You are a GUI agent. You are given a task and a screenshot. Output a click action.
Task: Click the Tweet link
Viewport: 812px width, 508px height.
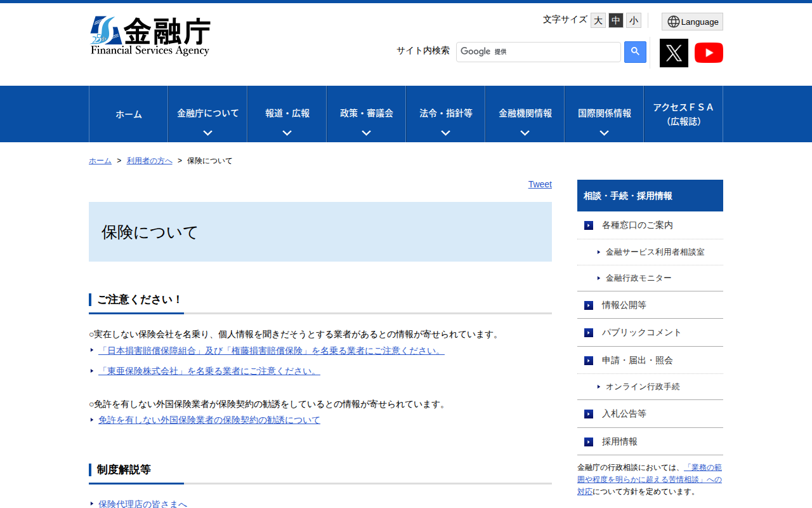coord(540,184)
